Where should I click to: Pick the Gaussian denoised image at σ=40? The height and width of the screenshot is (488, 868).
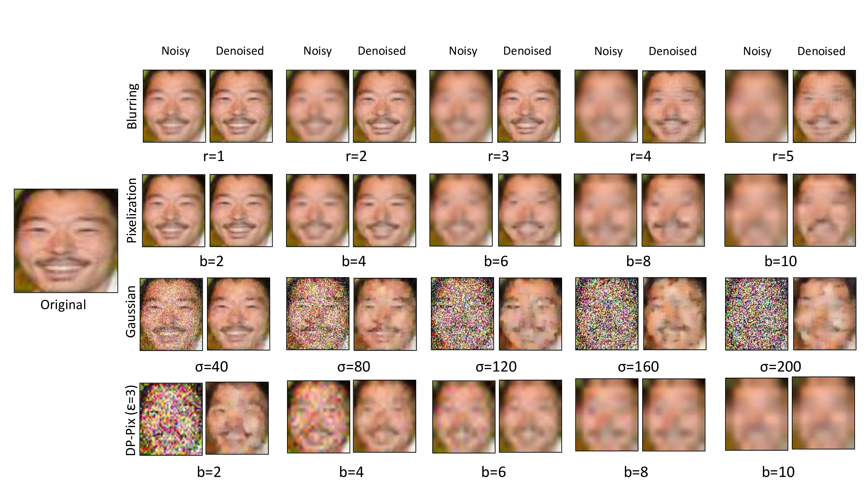pos(239,314)
